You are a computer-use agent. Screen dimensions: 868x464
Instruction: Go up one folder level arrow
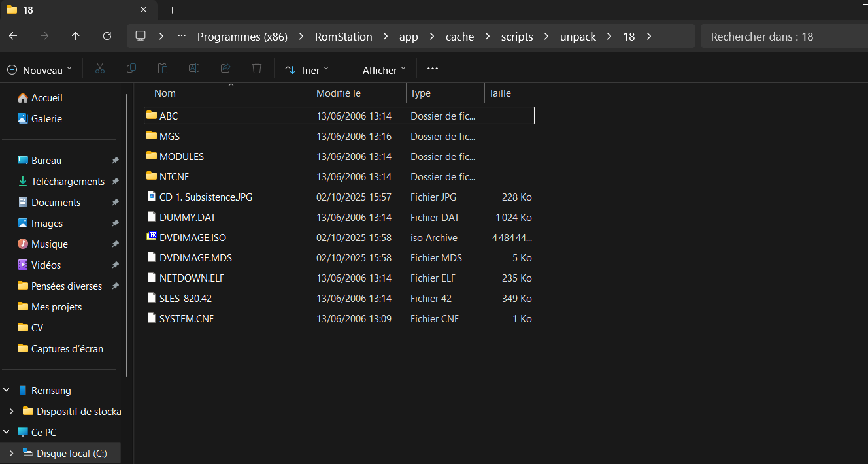(x=76, y=37)
